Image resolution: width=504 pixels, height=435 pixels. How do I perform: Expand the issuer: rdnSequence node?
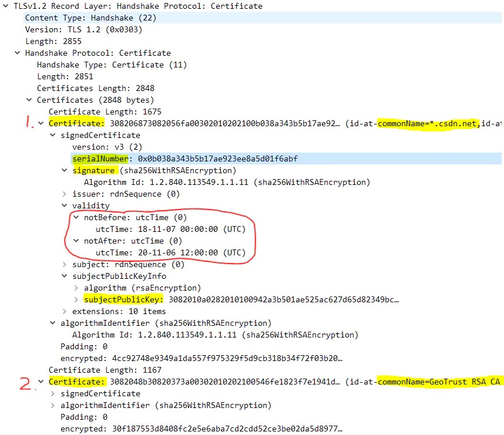(x=64, y=194)
